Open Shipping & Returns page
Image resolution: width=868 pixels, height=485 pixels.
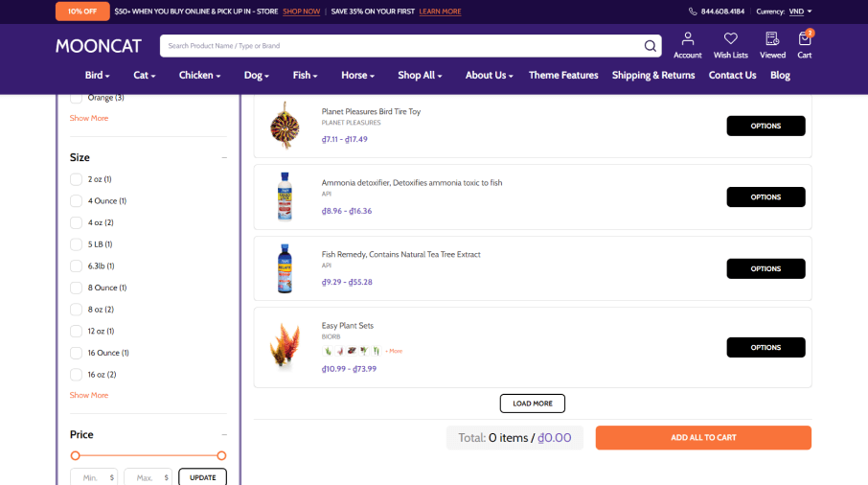tap(653, 76)
